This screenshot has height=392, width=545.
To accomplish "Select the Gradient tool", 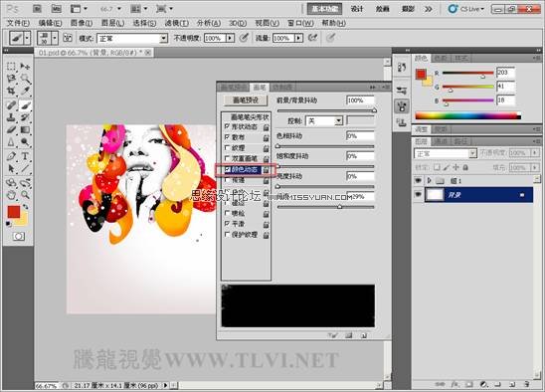I will coord(25,129).
